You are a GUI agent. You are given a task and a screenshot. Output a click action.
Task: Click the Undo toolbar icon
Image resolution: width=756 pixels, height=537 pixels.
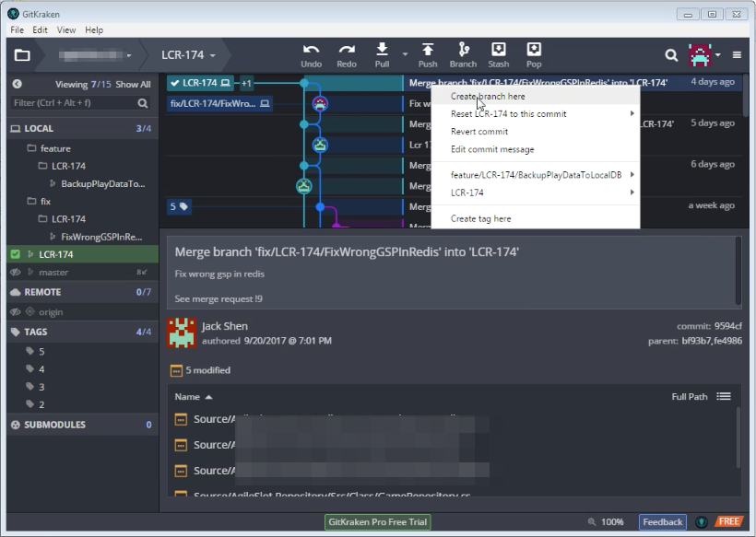coord(311,50)
